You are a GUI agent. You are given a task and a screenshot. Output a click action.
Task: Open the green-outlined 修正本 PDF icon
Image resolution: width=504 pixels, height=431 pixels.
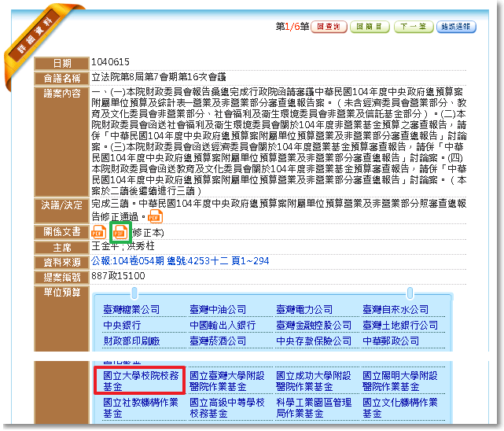[x=120, y=232]
